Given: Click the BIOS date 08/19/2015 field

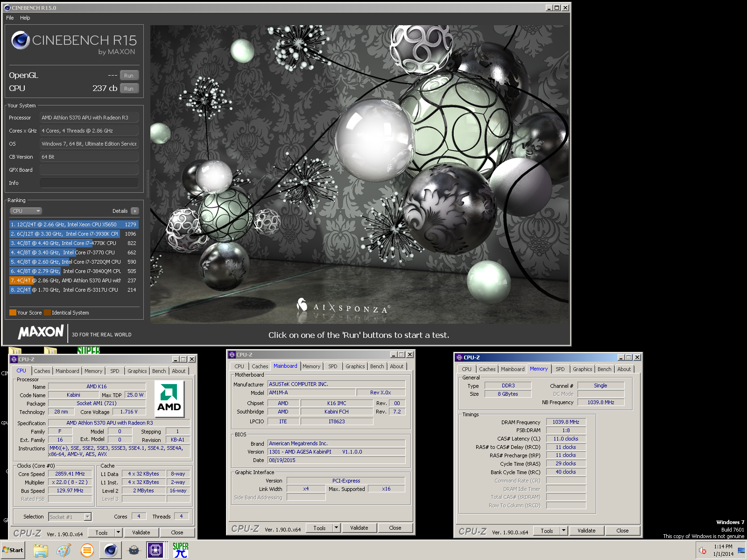Looking at the screenshot, I should (336, 460).
